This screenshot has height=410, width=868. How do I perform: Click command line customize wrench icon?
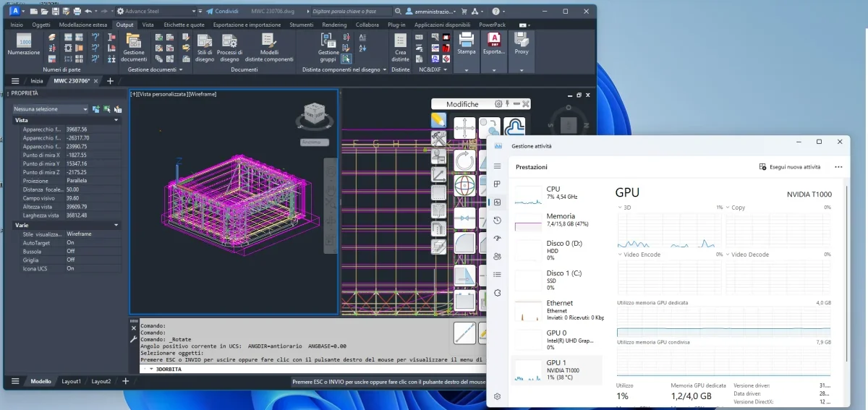133,338
